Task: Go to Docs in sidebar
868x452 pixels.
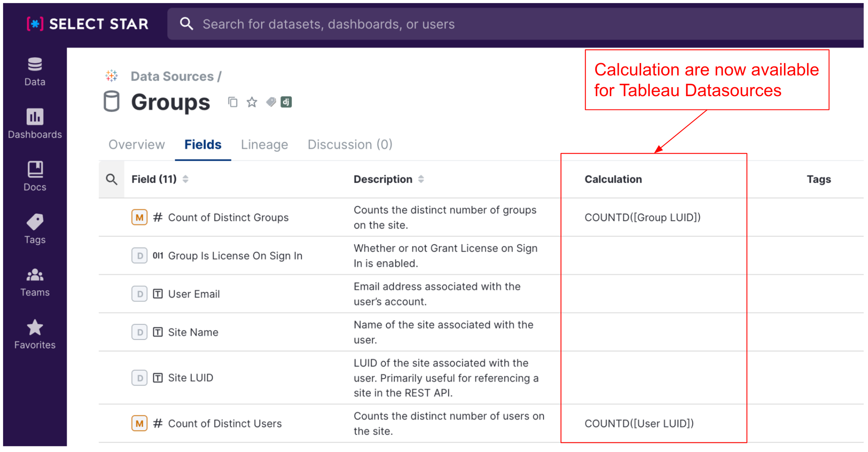Action: pos(35,176)
